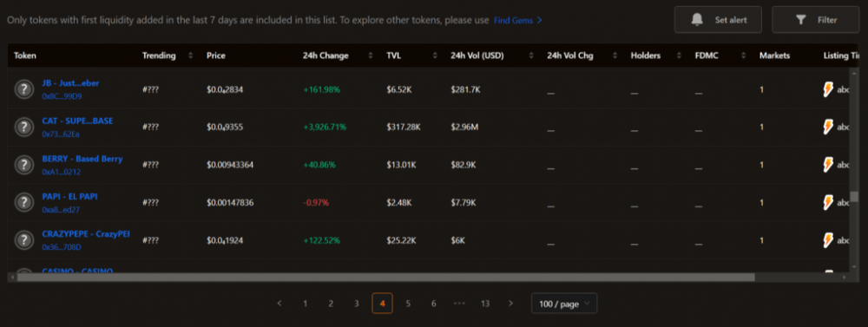Click the horizontal scrollbar under the table
The height and width of the screenshot is (327, 868).
point(385,277)
